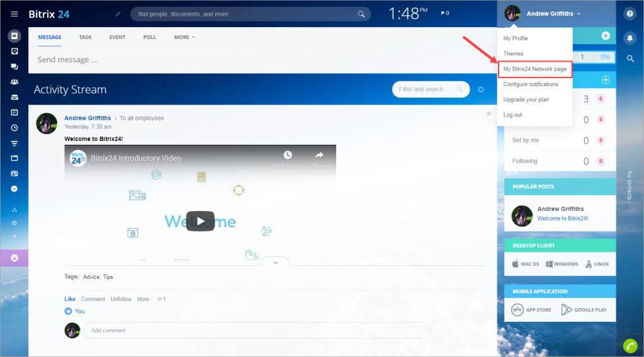This screenshot has width=644, height=357.
Task: Open Activity Stream settings gear
Action: pyautogui.click(x=481, y=89)
